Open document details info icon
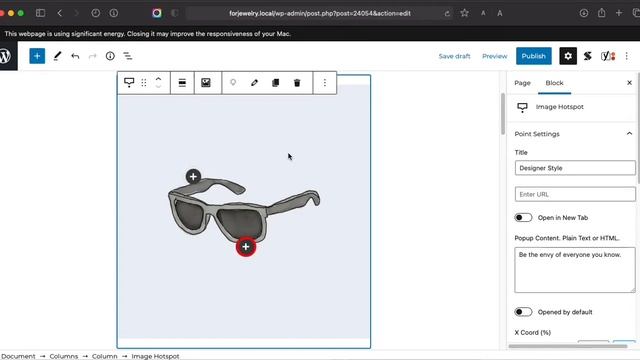 click(110, 56)
